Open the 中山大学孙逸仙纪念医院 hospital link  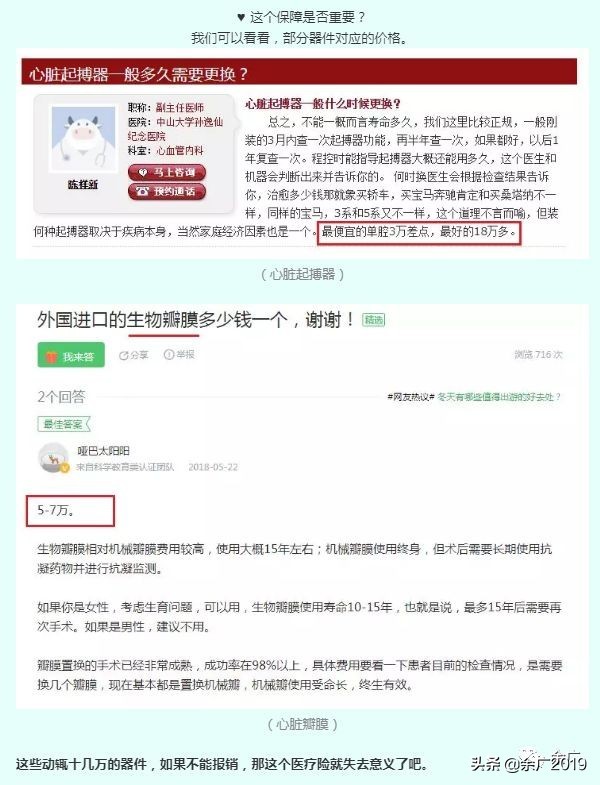(175, 129)
